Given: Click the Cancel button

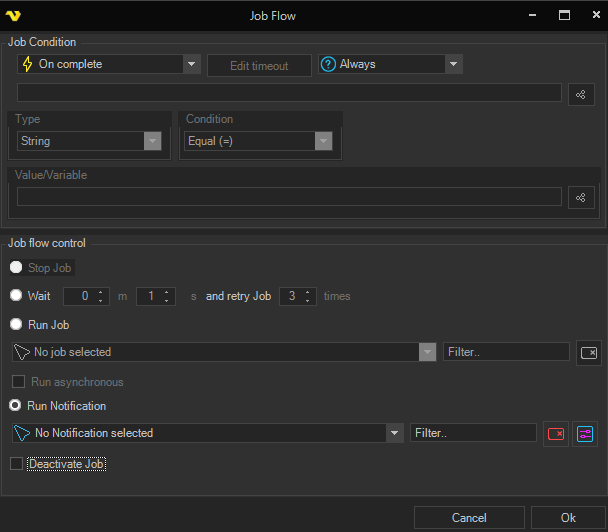Looking at the screenshot, I should pos(469,518).
